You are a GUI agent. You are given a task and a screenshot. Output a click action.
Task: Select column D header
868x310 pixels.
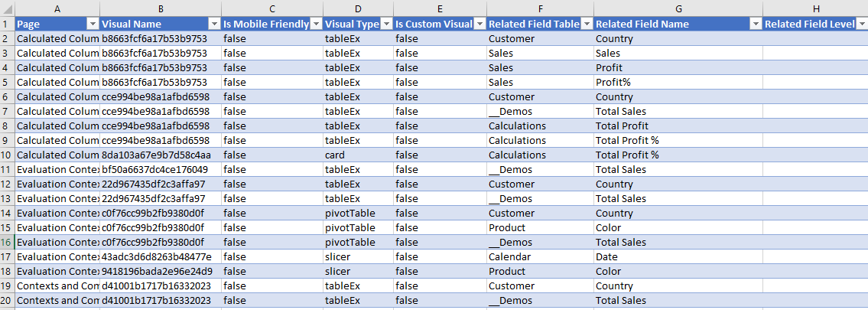click(357, 8)
